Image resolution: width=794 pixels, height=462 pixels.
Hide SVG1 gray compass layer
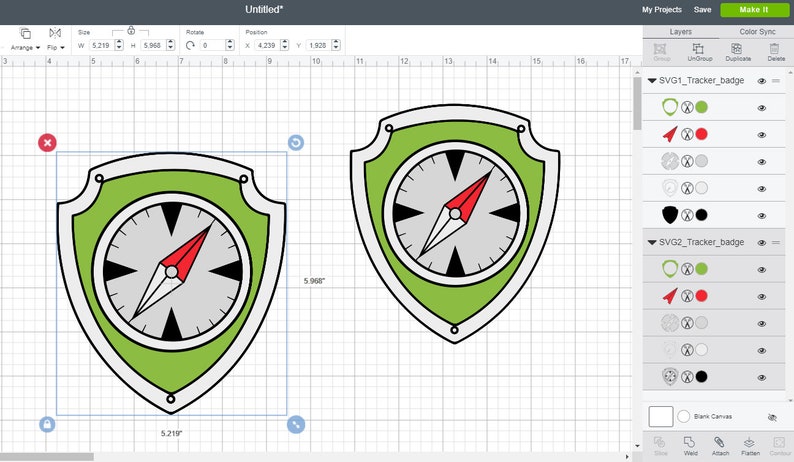(x=762, y=162)
